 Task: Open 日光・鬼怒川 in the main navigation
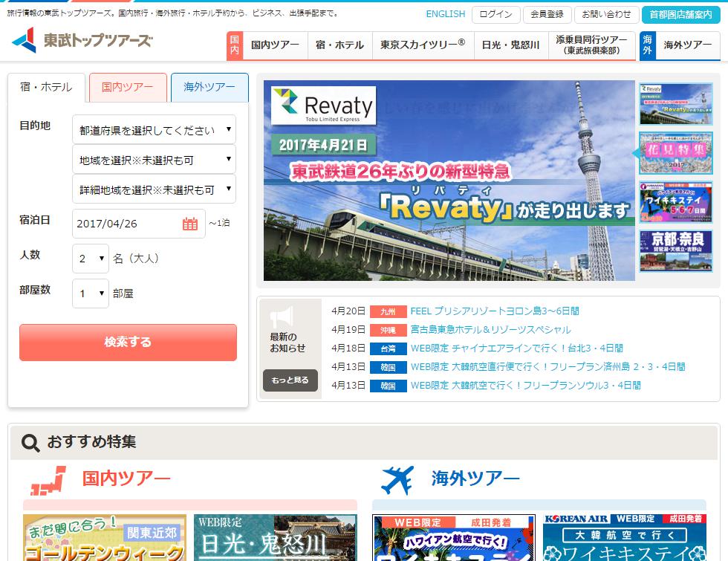pyautogui.click(x=511, y=45)
